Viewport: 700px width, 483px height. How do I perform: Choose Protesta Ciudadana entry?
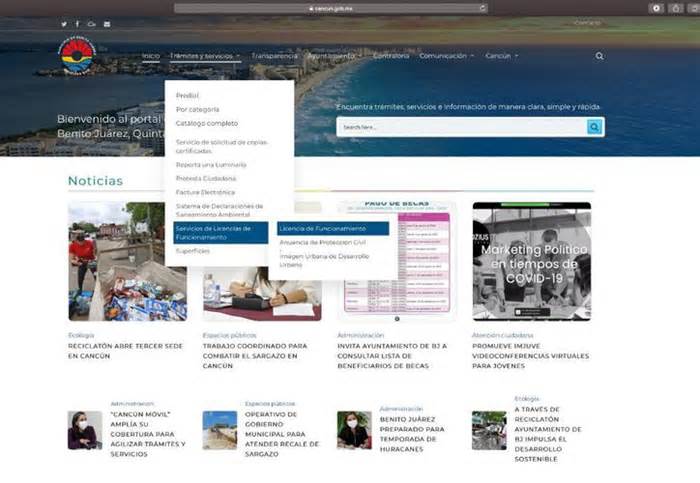pyautogui.click(x=206, y=179)
